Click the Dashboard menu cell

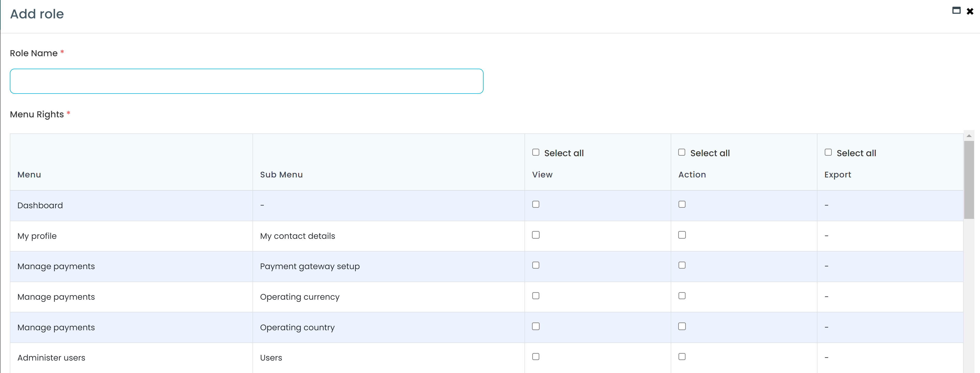tap(131, 206)
